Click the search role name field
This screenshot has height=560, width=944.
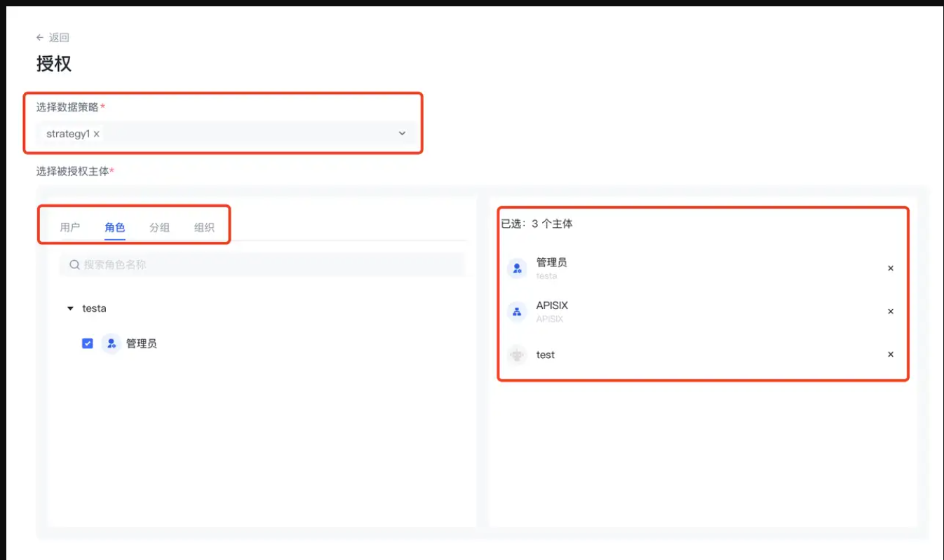pos(267,265)
